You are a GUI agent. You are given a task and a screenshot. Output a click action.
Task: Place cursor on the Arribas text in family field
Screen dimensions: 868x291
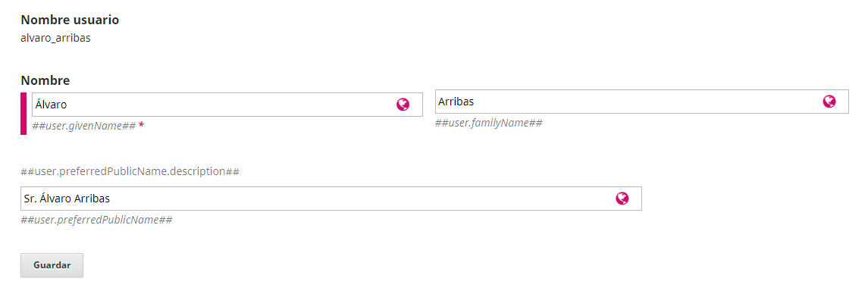pyautogui.click(x=456, y=102)
